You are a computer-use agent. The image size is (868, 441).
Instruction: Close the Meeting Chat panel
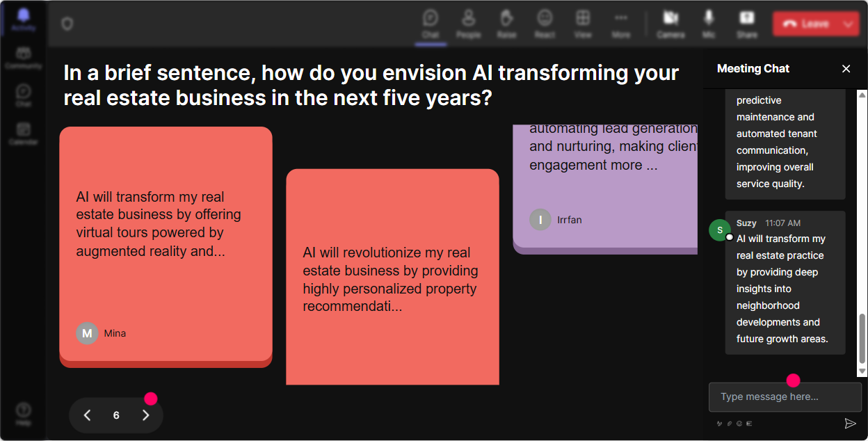point(846,68)
